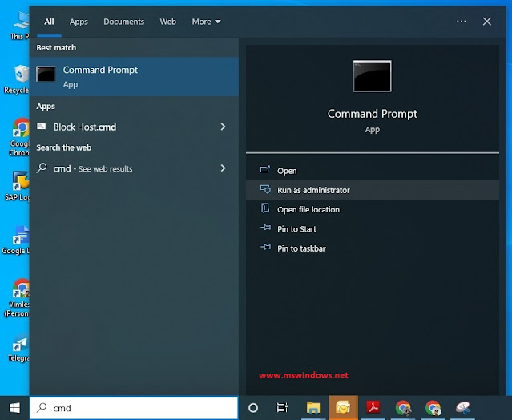The image size is (512, 420).
Task: Open the second Chrome taskbar icon
Action: tap(433, 408)
